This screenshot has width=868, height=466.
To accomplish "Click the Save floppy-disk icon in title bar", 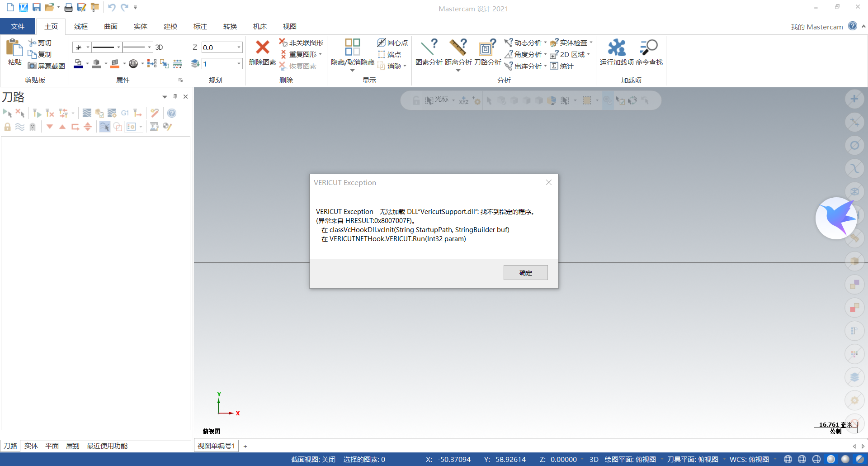I will tap(37, 7).
